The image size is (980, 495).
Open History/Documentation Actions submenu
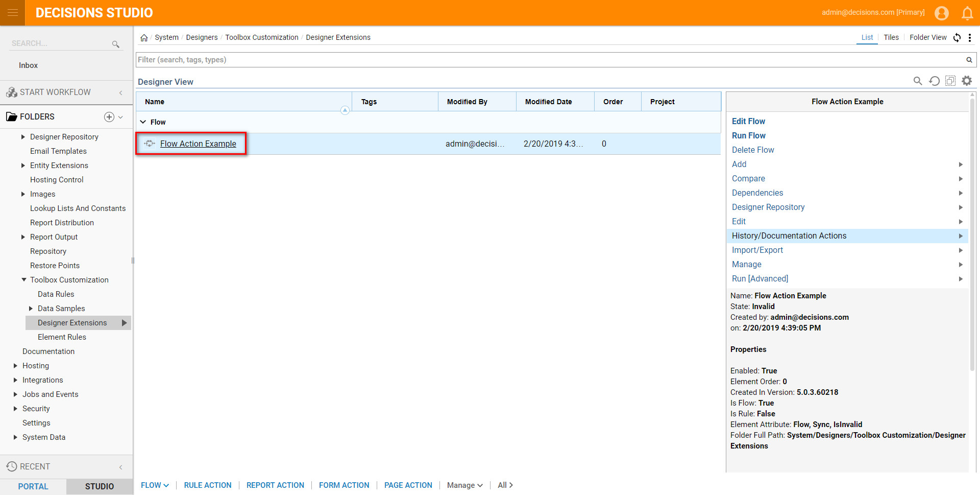pos(847,236)
